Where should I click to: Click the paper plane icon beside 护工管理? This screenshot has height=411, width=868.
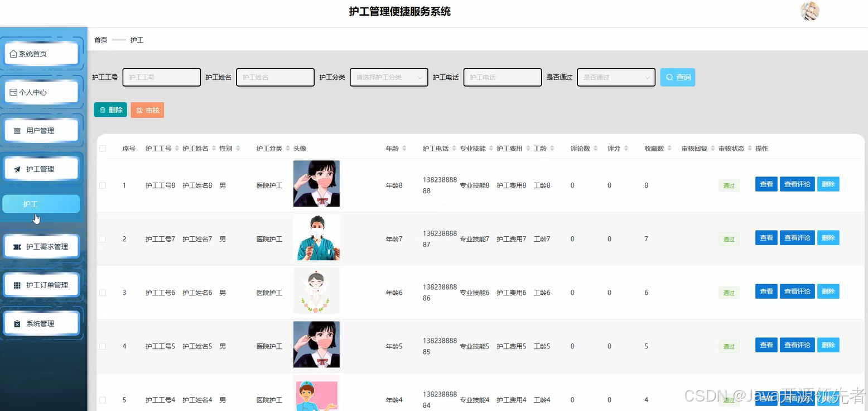coord(17,169)
